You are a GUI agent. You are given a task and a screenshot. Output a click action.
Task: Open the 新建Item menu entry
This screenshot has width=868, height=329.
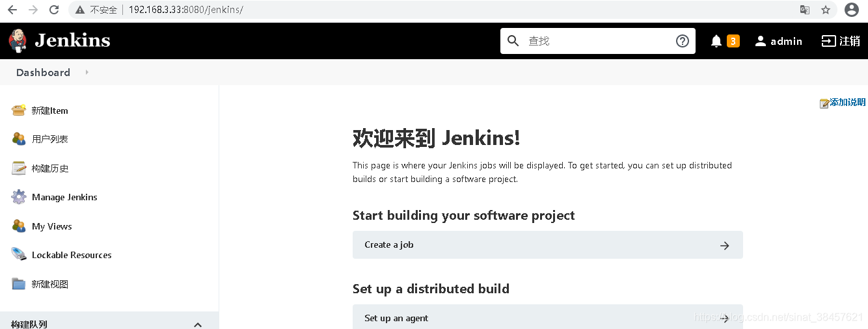point(50,111)
